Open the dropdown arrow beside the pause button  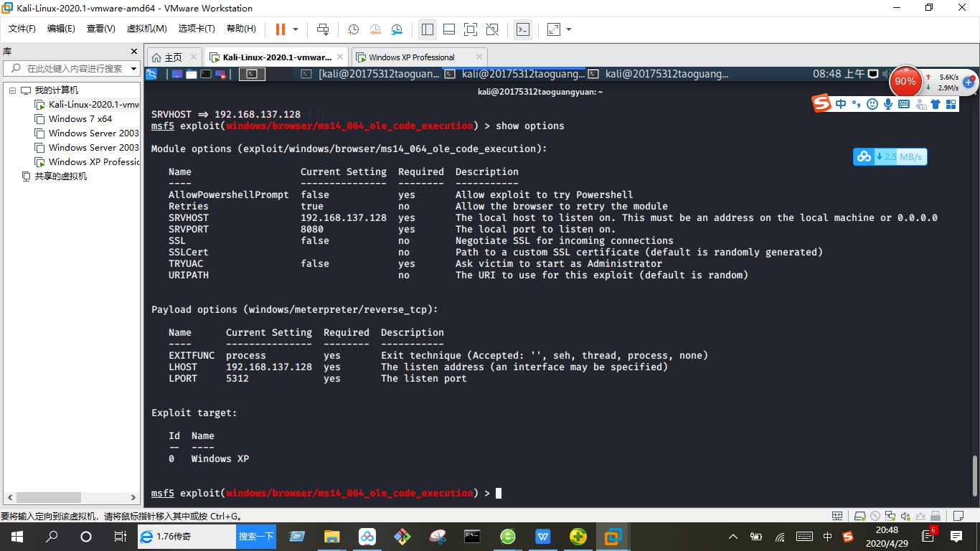click(296, 29)
